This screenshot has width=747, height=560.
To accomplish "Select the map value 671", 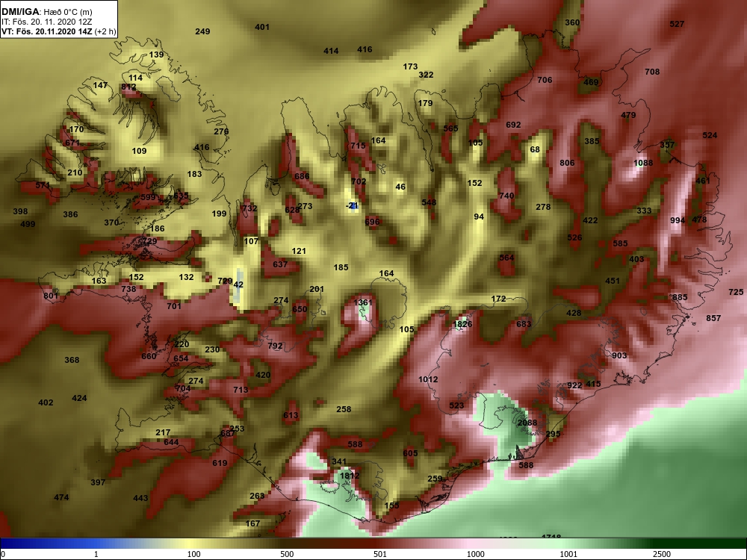I will (72, 143).
